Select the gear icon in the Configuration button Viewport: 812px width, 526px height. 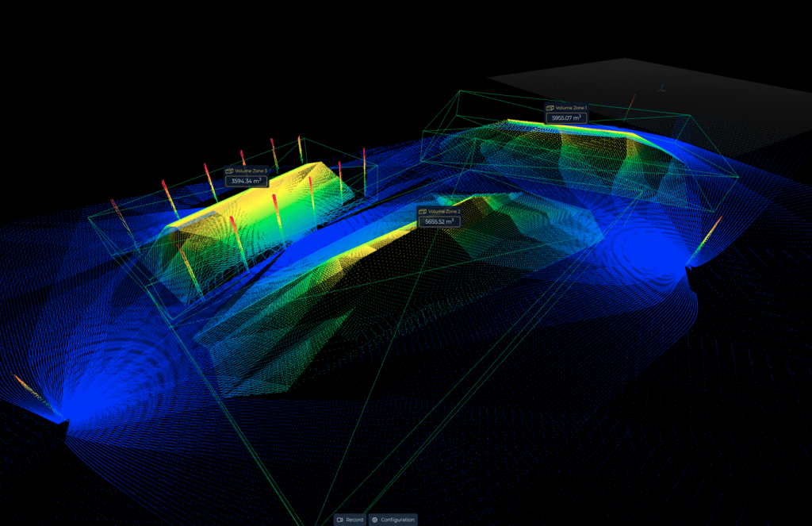[x=377, y=520]
